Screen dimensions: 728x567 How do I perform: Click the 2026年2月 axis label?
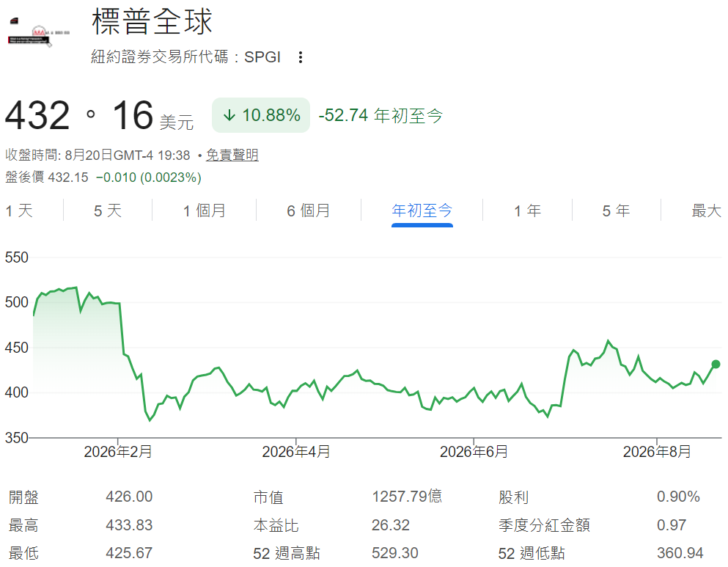[x=118, y=451]
